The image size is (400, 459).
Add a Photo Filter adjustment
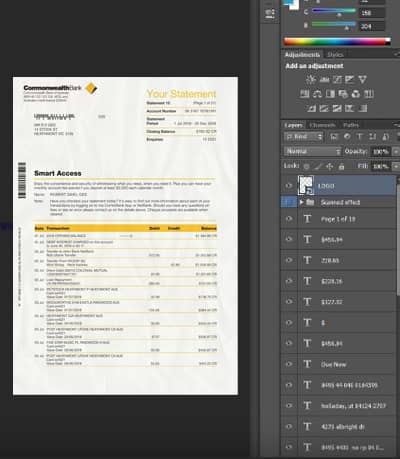[343, 94]
